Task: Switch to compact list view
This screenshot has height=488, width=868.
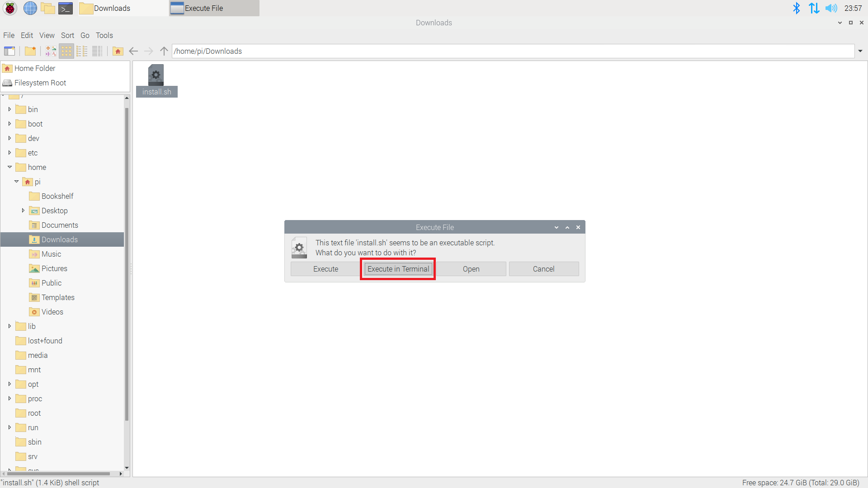Action: (x=82, y=51)
